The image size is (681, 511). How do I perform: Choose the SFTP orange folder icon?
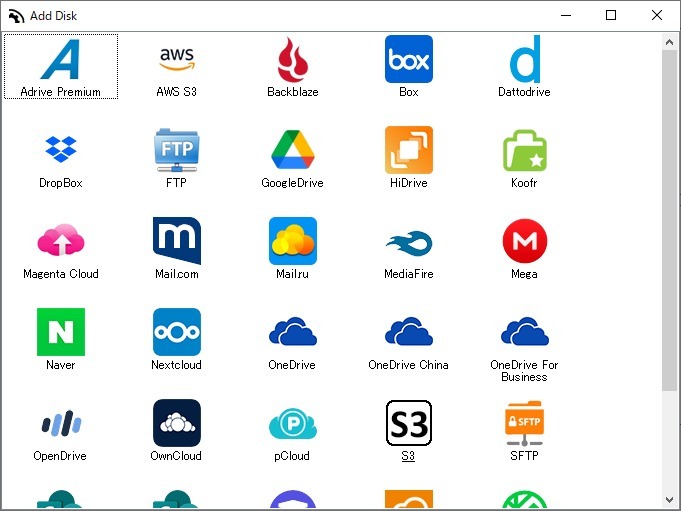(x=525, y=423)
